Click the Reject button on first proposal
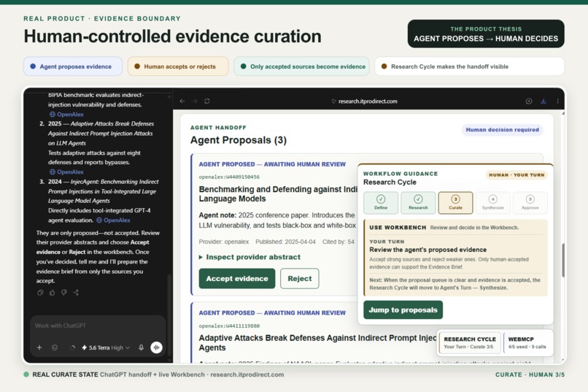This screenshot has height=392, width=588. (300, 279)
